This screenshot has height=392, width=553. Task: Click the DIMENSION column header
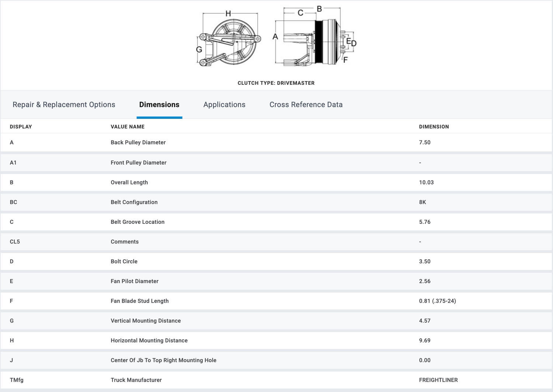click(x=434, y=126)
